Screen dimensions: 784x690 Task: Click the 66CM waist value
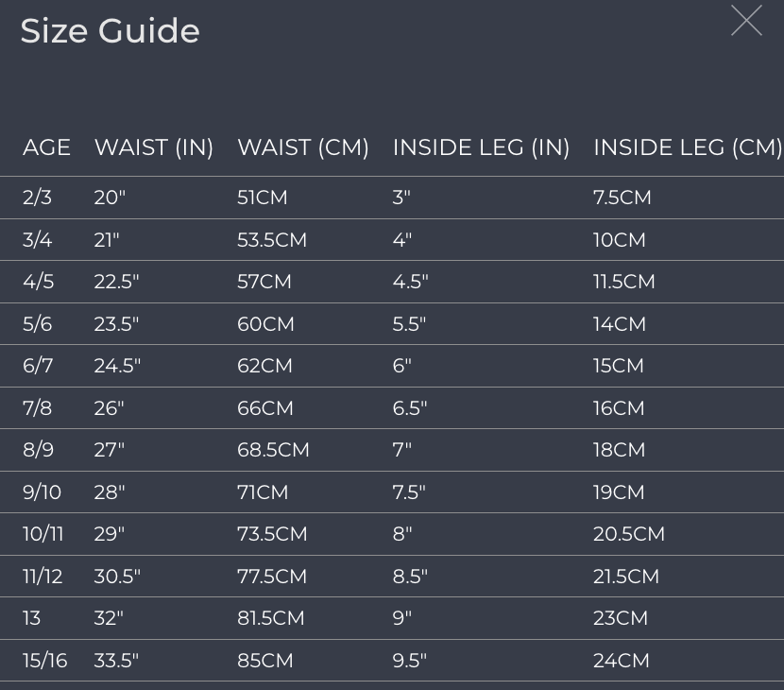265,407
